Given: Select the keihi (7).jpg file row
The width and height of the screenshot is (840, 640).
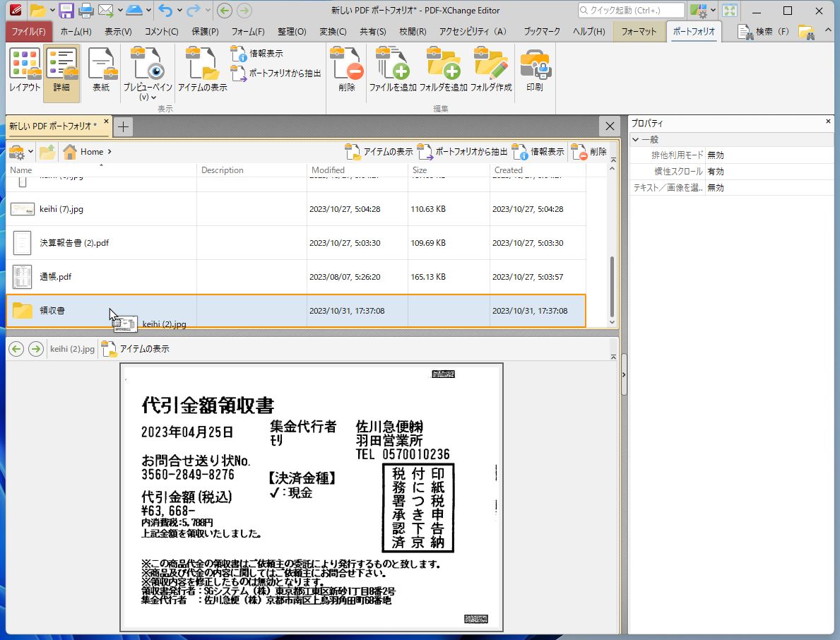Looking at the screenshot, I should click(x=296, y=209).
